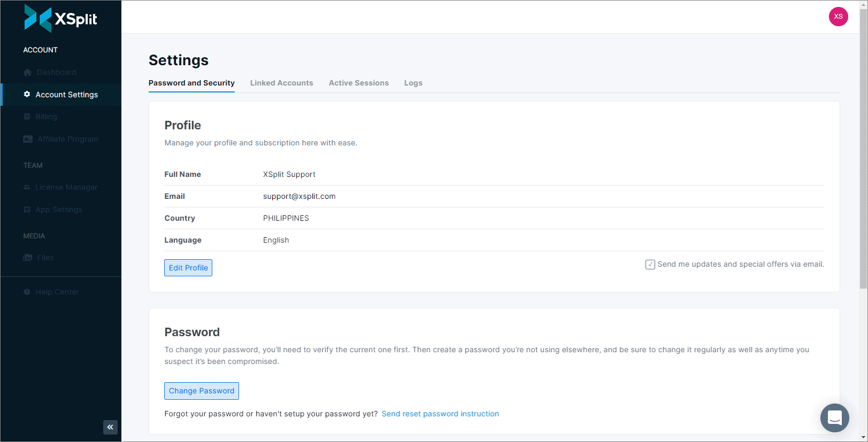
Task: Switch to Active Sessions tab
Action: coord(359,83)
